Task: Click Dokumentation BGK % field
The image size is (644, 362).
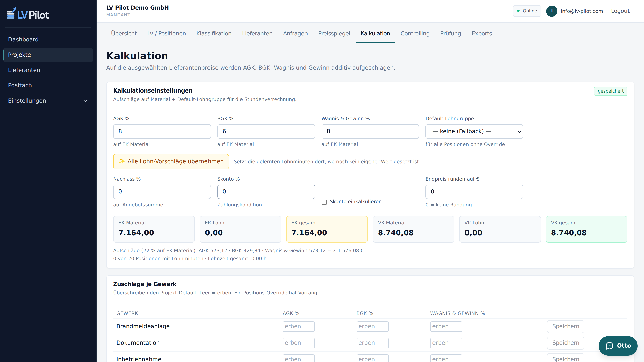Action: 372,343
